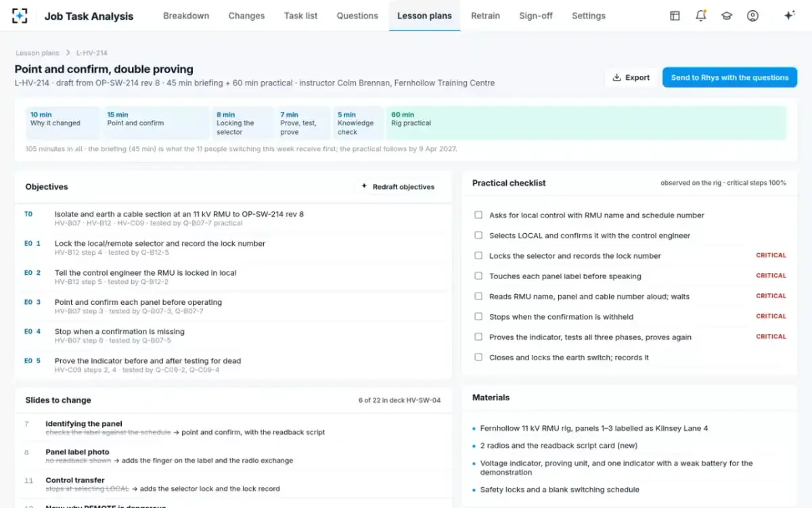This screenshot has width=812, height=508.
Task: Click the Lesson plans breadcrumb link
Action: point(37,53)
